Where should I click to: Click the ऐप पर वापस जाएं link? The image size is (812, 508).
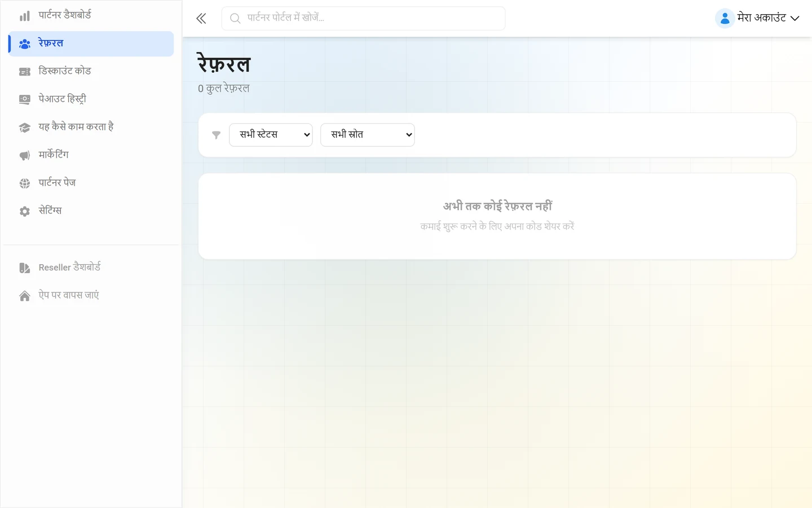click(91, 295)
